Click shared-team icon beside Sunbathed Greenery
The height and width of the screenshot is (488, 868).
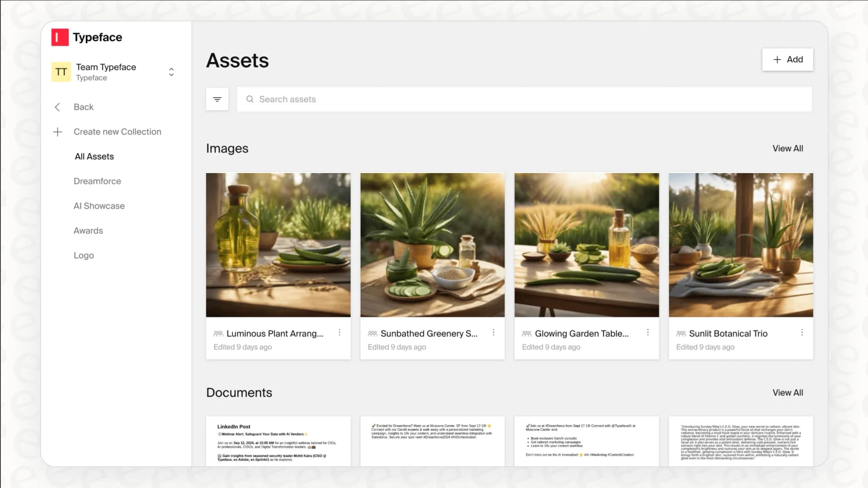pyautogui.click(x=373, y=334)
